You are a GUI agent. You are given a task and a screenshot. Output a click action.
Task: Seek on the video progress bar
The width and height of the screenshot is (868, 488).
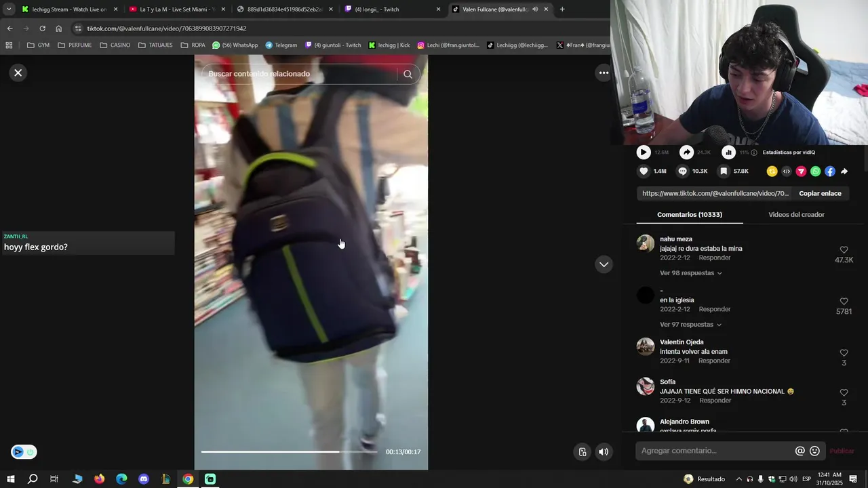tap(289, 451)
